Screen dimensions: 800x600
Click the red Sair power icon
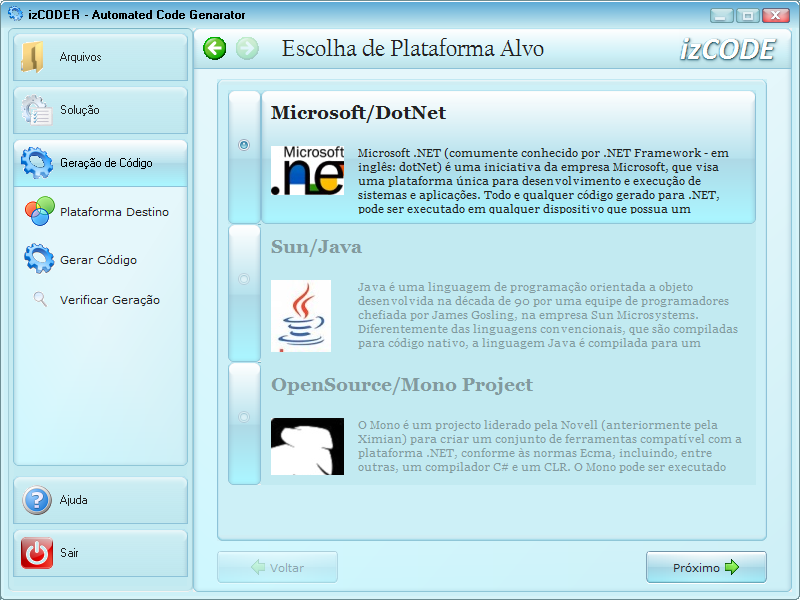[37, 553]
